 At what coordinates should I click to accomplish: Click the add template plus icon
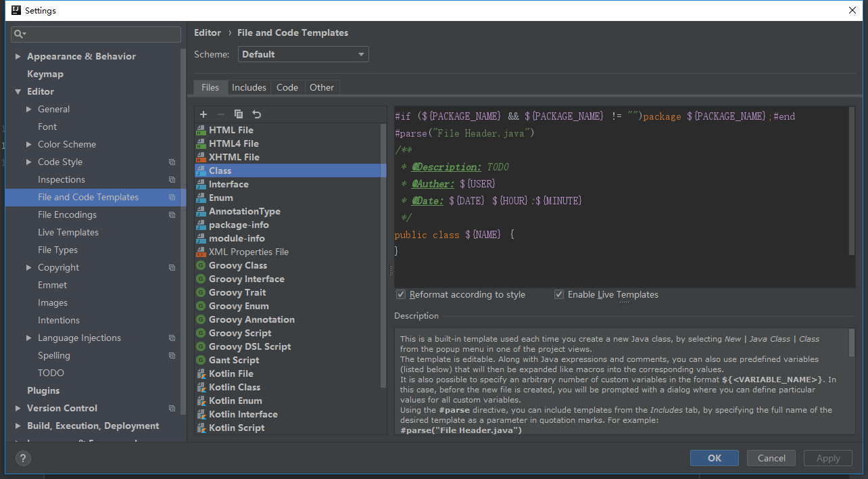(x=203, y=114)
